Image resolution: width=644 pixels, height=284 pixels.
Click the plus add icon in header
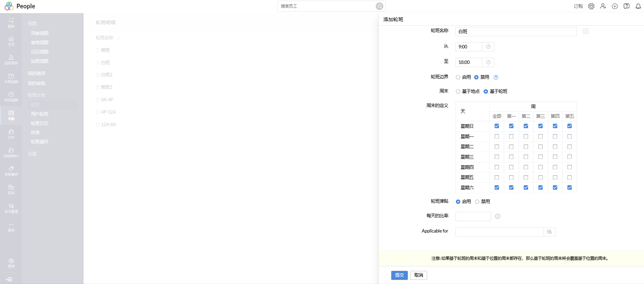click(615, 6)
